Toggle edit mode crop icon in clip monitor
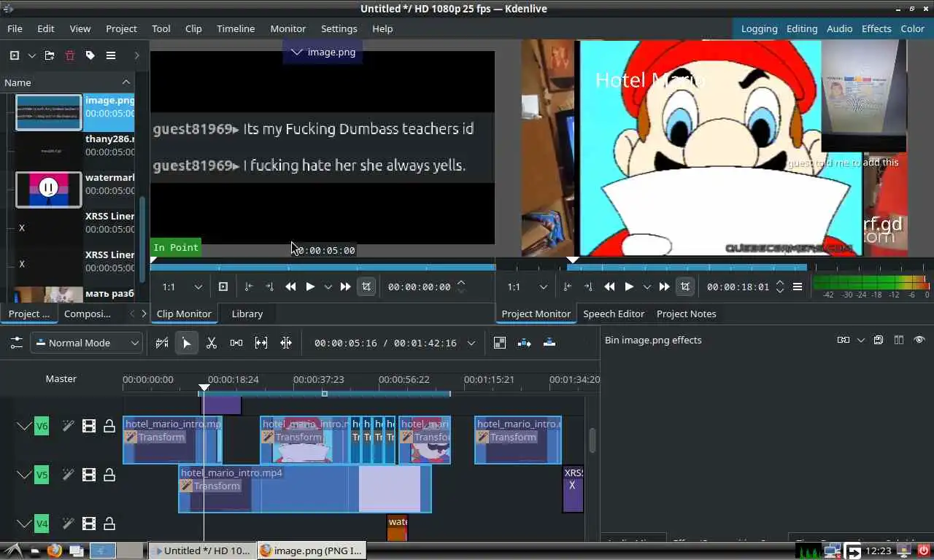This screenshot has width=934, height=560. coord(366,287)
